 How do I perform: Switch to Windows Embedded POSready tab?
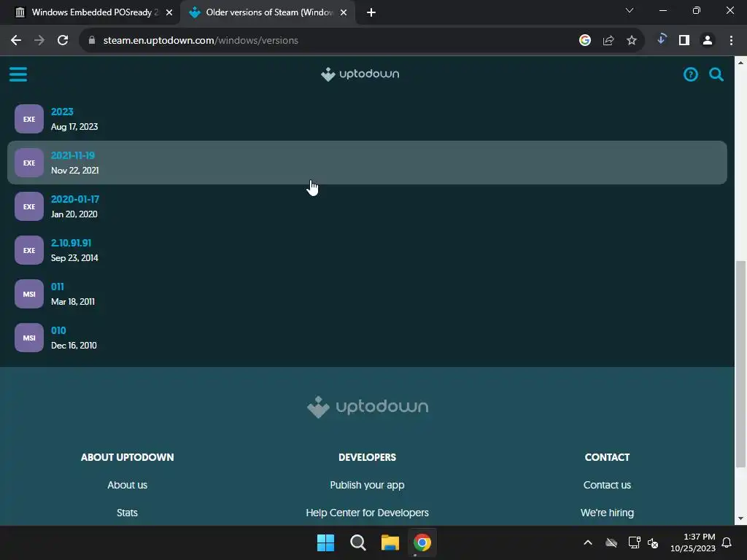pyautogui.click(x=90, y=12)
